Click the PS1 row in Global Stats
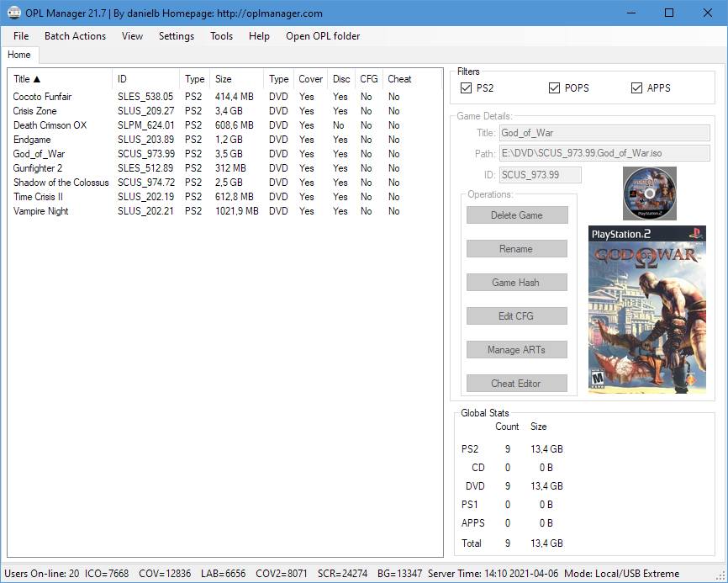This screenshot has height=583, width=728. (x=508, y=505)
